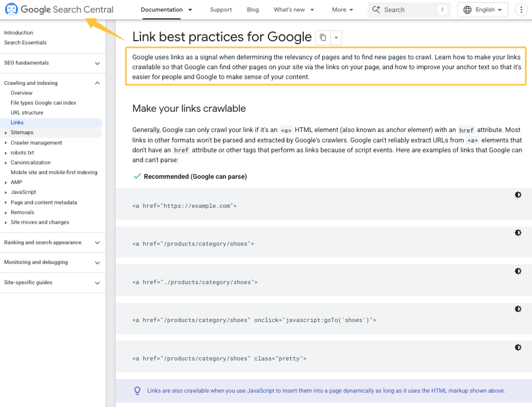Click the search magnifier icon
Viewport: 532px width, 407px height.
point(376,10)
